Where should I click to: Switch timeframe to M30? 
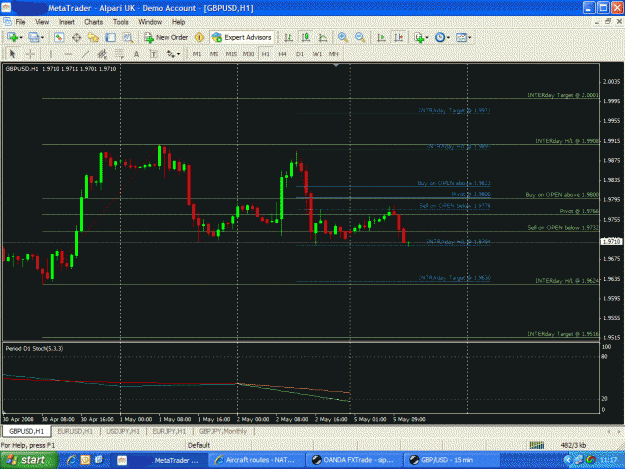[248, 54]
